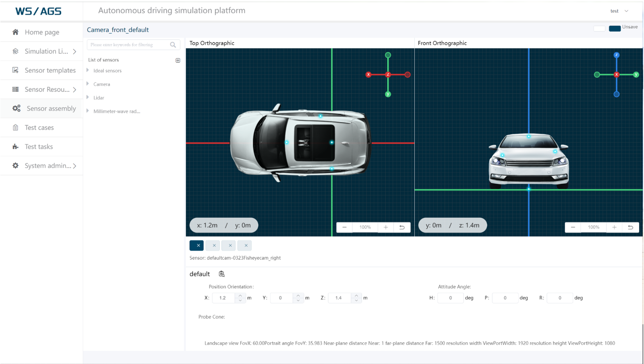Decrease the Y position value
644x364 pixels.
[298, 301]
